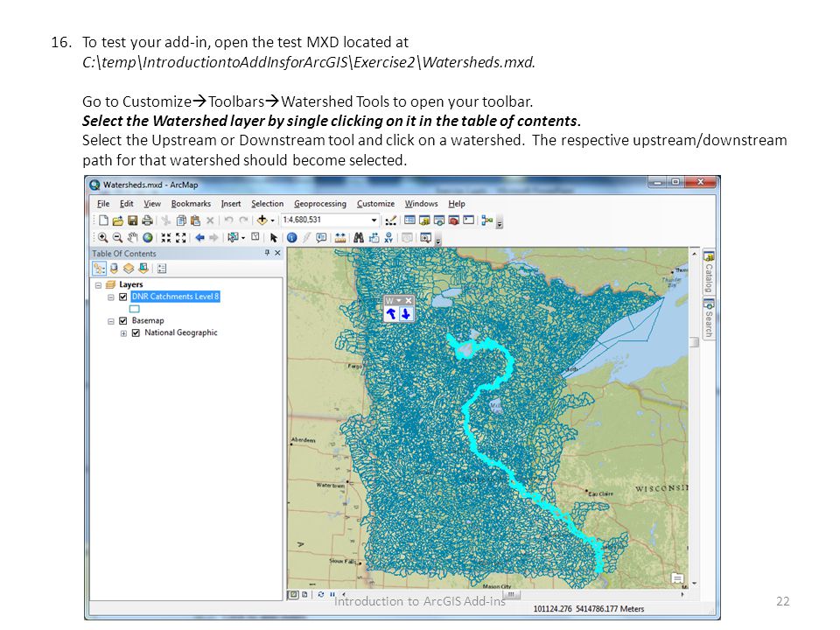
Task: Open the File menu
Action: click(103, 204)
